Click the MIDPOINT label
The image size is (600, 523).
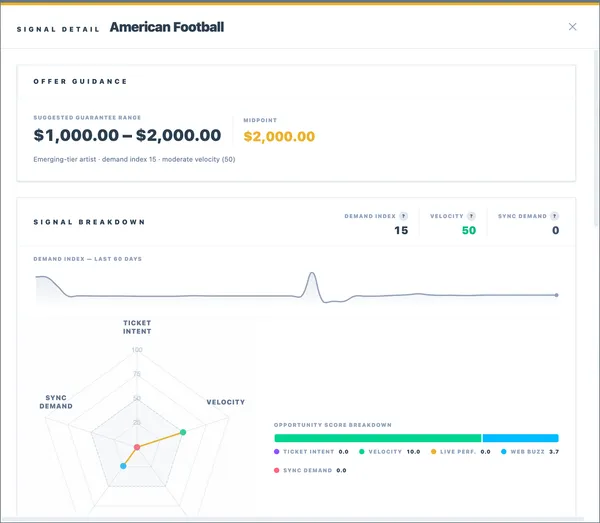(260, 120)
